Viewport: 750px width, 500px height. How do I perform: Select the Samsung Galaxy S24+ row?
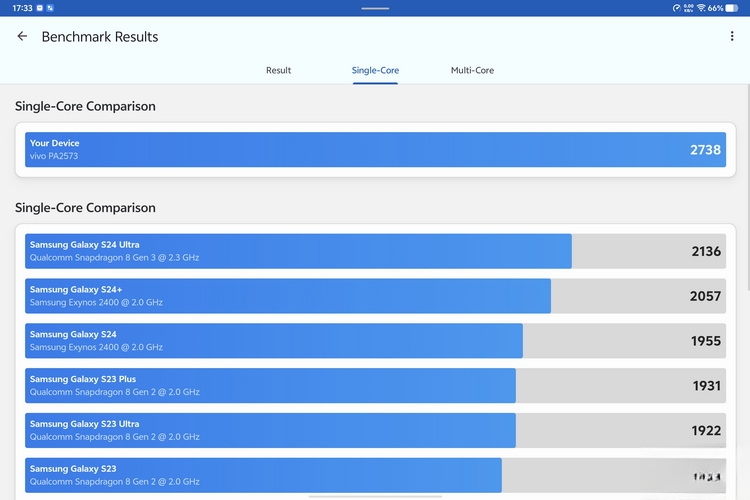coord(375,296)
